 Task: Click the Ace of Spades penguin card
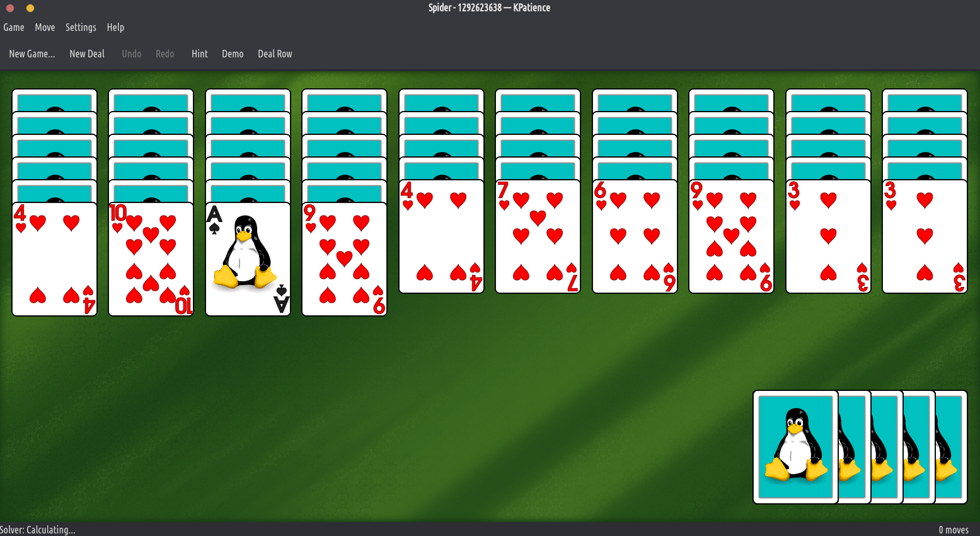[248, 259]
